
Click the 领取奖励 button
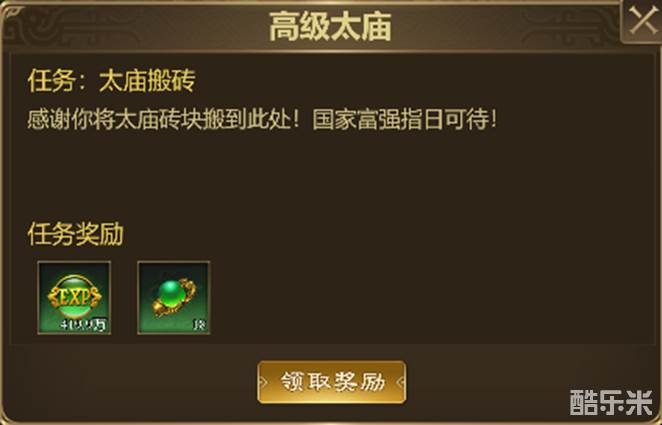[x=332, y=382]
